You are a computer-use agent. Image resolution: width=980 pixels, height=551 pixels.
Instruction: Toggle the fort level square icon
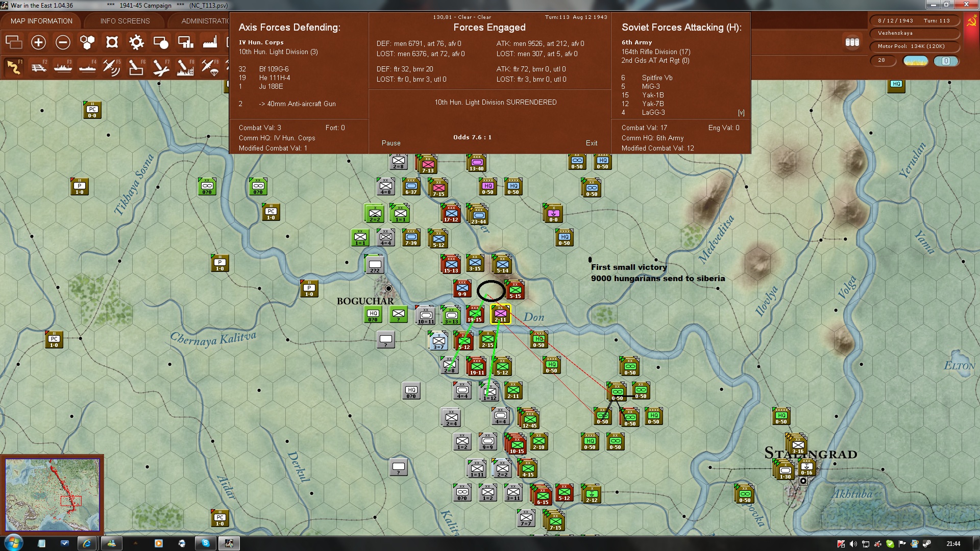(112, 42)
